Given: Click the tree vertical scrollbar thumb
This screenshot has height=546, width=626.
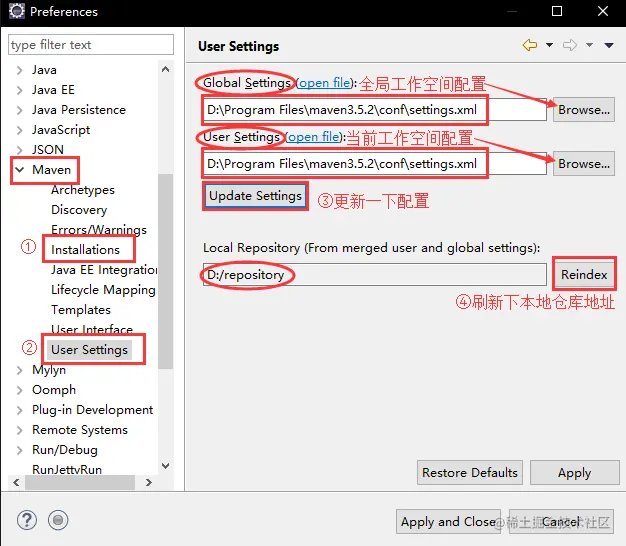Looking at the screenshot, I should (165, 271).
